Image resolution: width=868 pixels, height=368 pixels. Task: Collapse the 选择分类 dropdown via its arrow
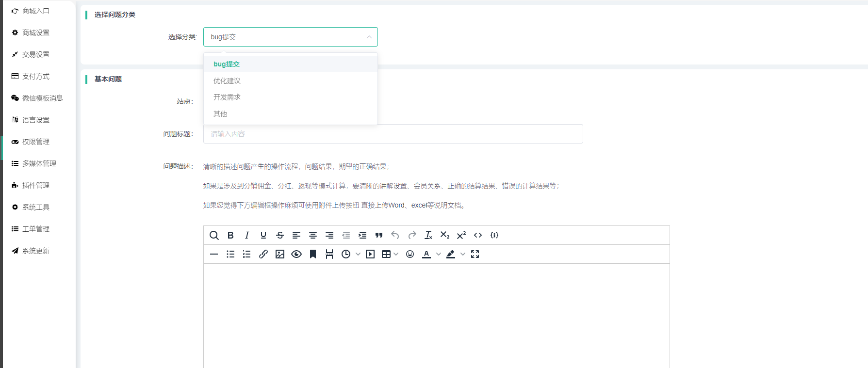(x=369, y=37)
